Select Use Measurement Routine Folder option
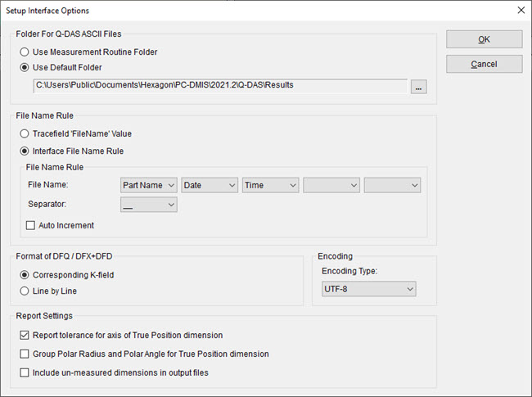532x397 pixels. [25, 52]
